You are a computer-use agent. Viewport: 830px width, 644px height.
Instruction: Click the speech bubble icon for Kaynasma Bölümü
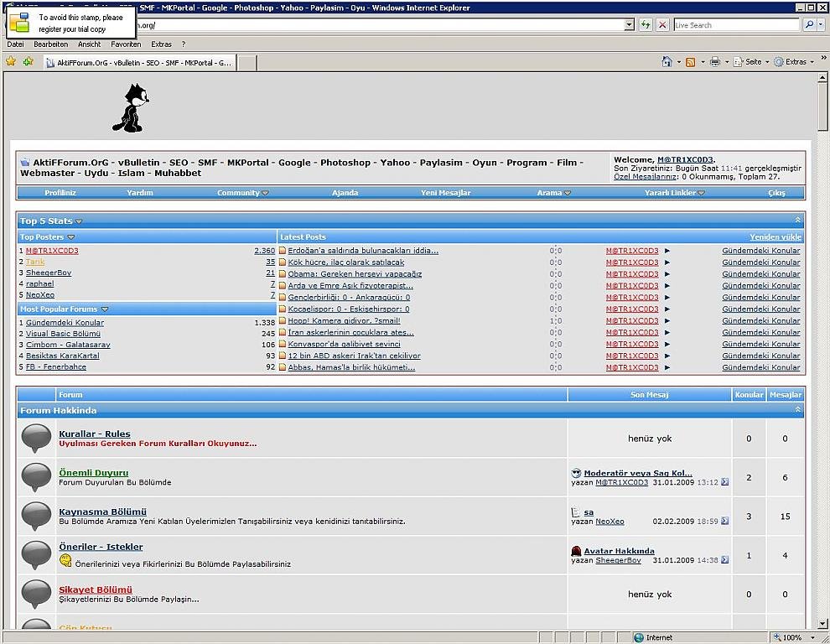(x=36, y=517)
